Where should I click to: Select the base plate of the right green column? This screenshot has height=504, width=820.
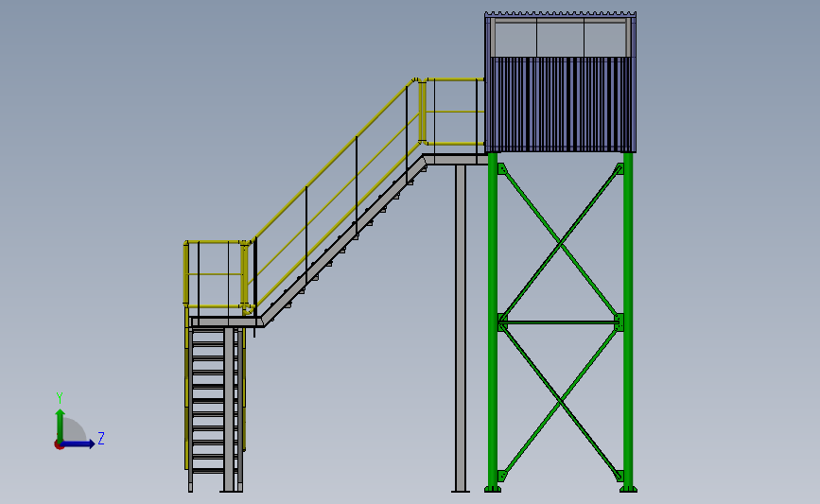pos(628,490)
